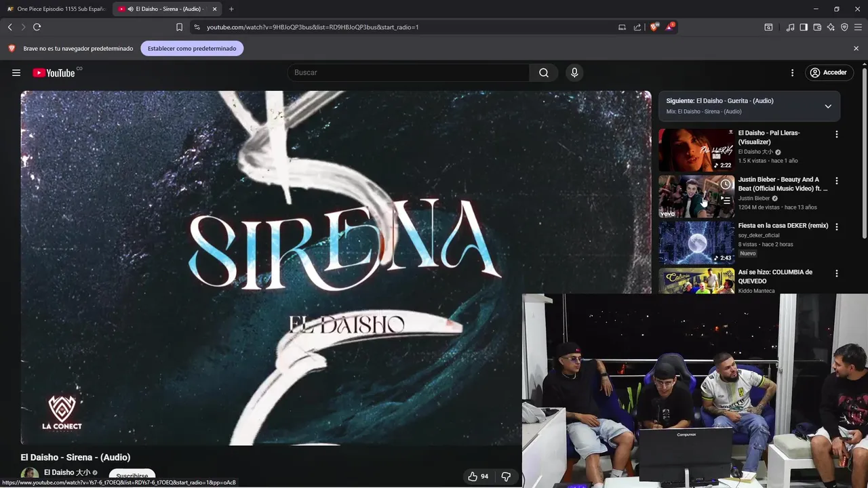This screenshot has height=488, width=868.
Task: Open options menu for Fiesta en la casa DEKER
Action: (836, 227)
